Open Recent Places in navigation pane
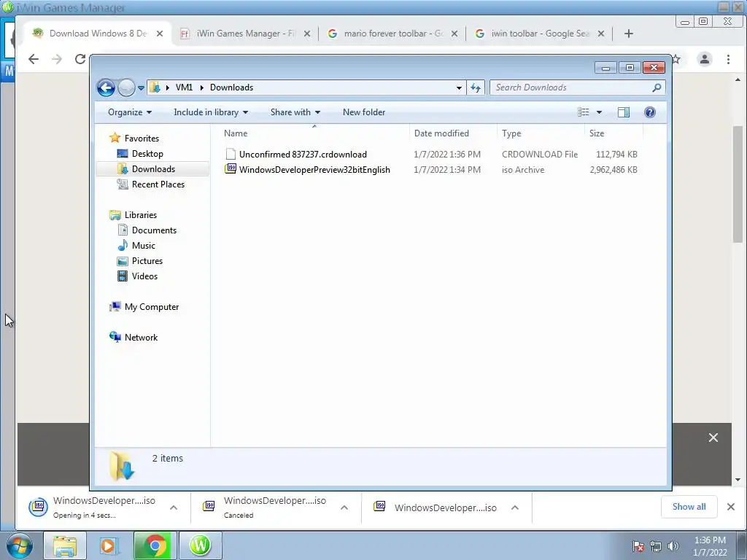 (158, 184)
